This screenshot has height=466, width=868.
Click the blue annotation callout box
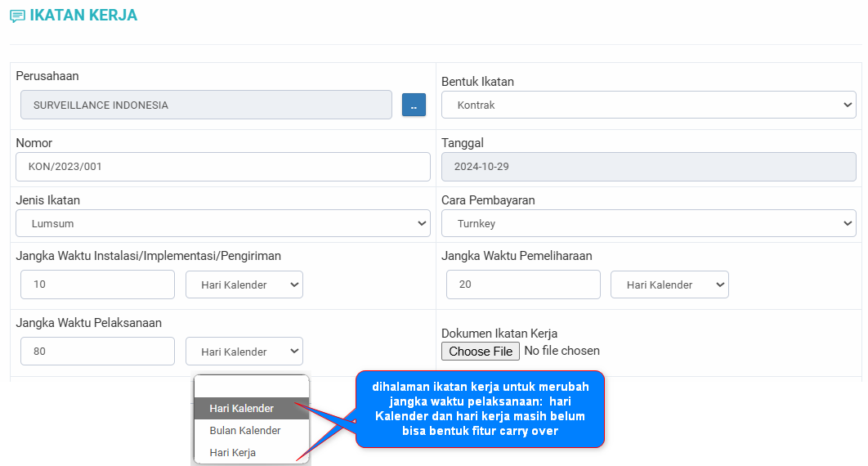click(480, 409)
